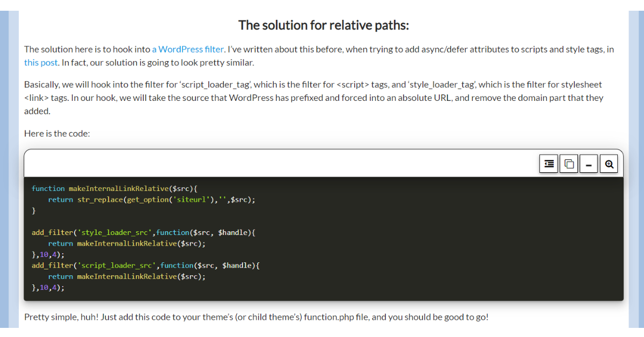The image size is (644, 337).
Task: Click the outdent/line-wrap toggle icon in code toolbar
Action: 548,164
